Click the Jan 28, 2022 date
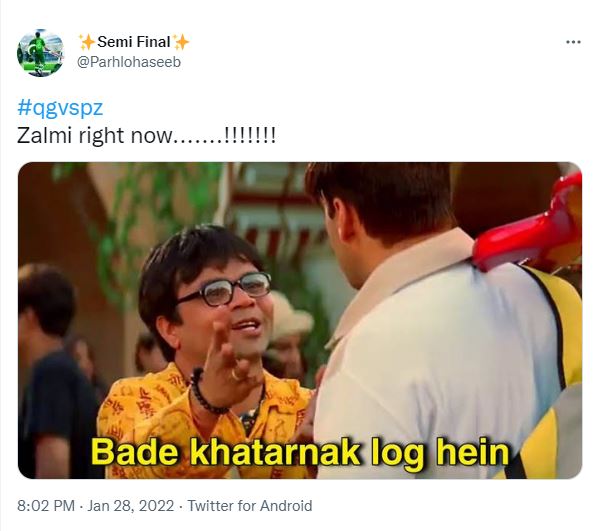This screenshot has height=531, width=599. click(x=131, y=506)
